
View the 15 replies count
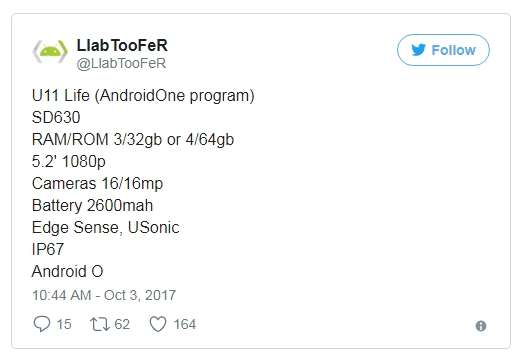(x=64, y=324)
